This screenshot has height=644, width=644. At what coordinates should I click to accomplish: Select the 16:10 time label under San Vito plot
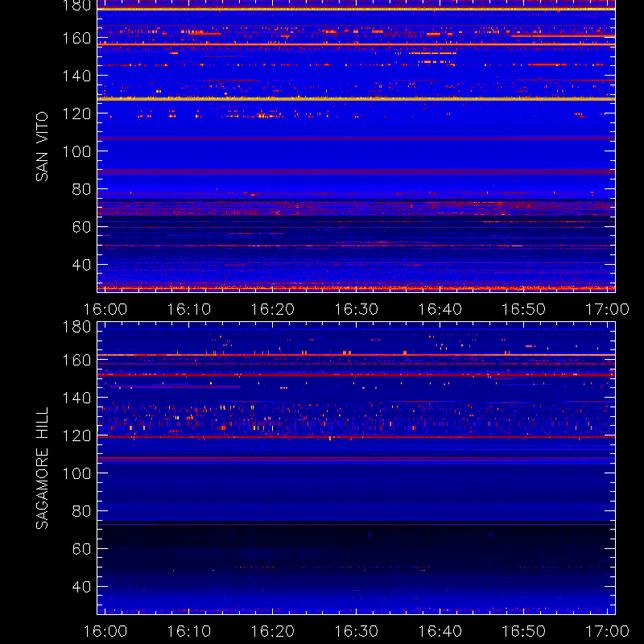[x=189, y=309]
